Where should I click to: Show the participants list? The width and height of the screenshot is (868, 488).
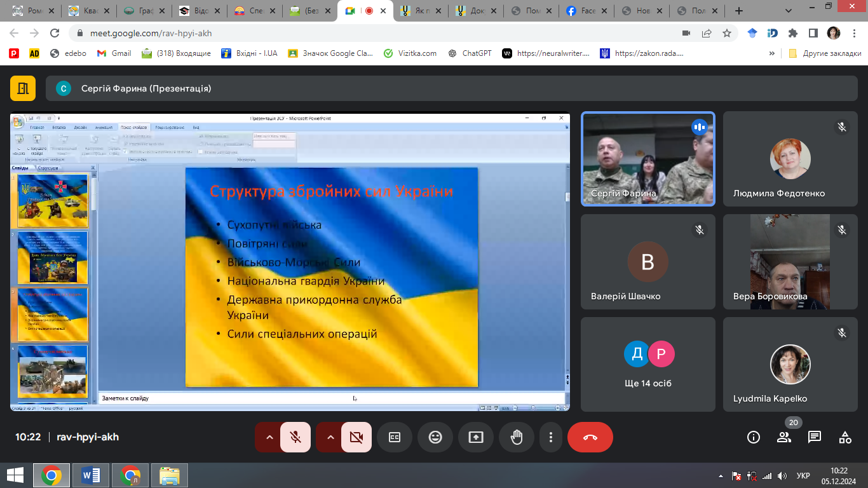tap(783, 437)
